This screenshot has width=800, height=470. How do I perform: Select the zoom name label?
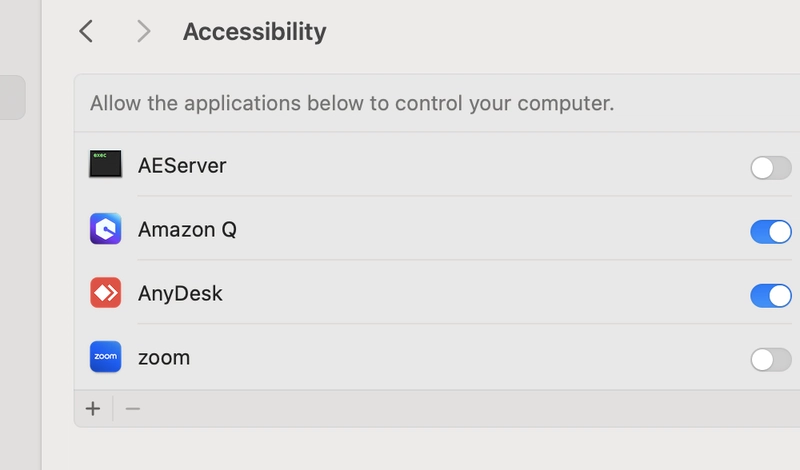click(164, 358)
